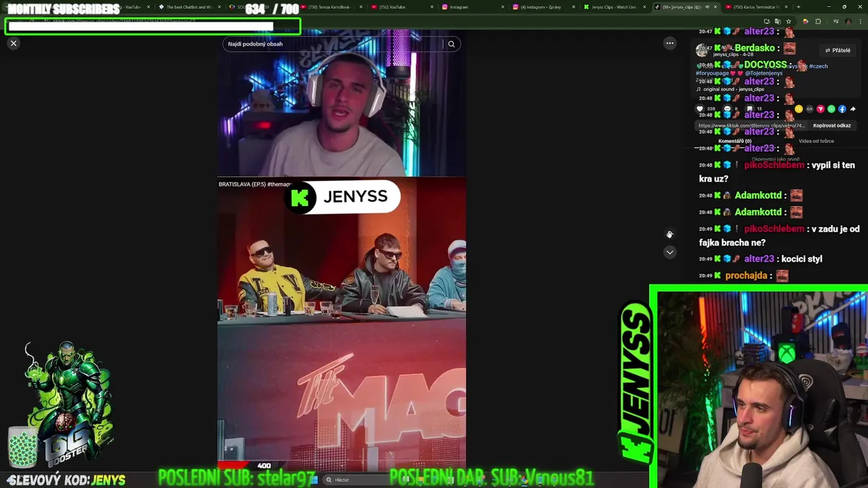
Task: Switch to '(750) Karlos Terminátor' YouTube tab
Action: point(757,7)
